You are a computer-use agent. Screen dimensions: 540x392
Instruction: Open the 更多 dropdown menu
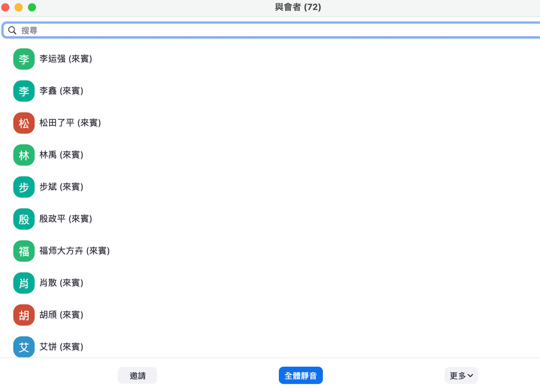[461, 375]
